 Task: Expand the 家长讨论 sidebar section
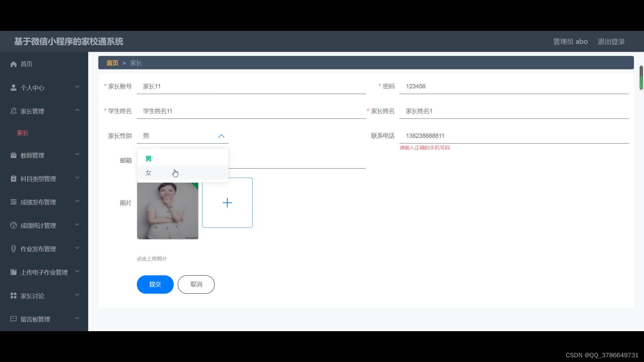pos(77,295)
